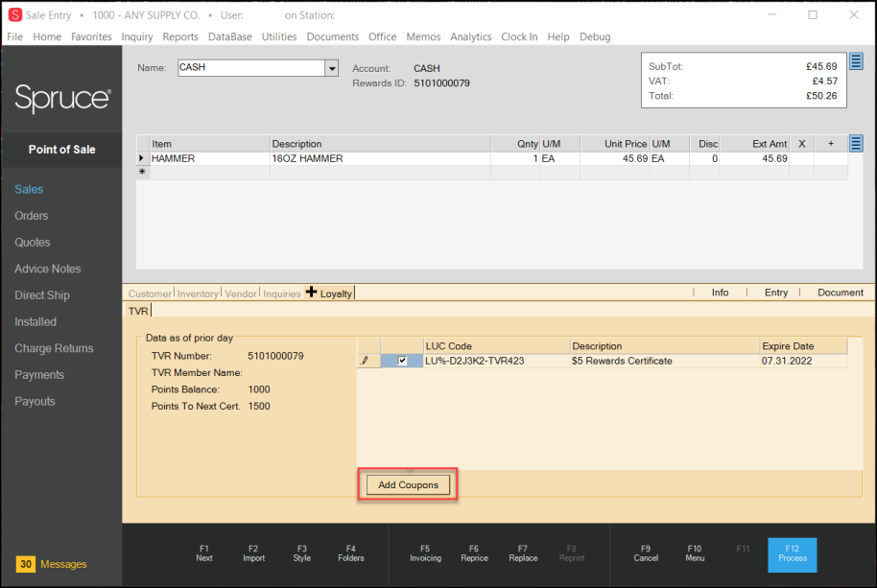Click F12 Process button
This screenshot has height=588, width=877.
(792, 554)
